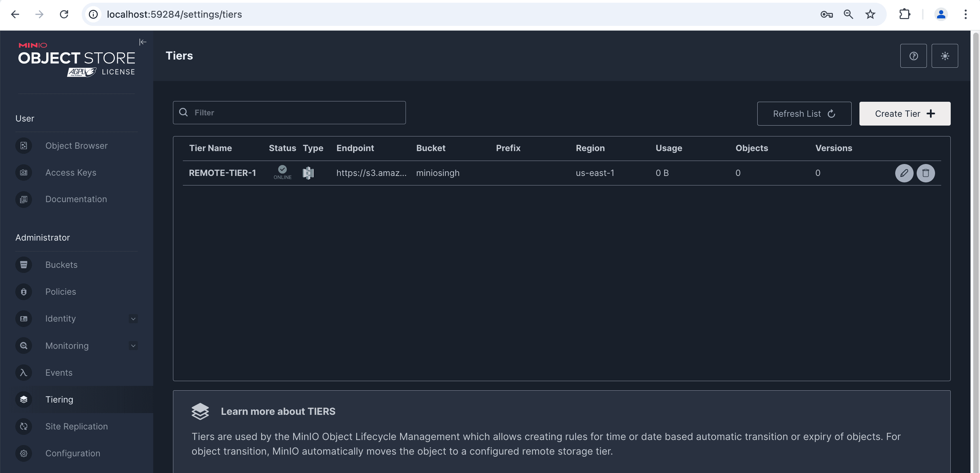Click the Create Tier button
Image resolution: width=980 pixels, height=473 pixels.
tap(904, 113)
